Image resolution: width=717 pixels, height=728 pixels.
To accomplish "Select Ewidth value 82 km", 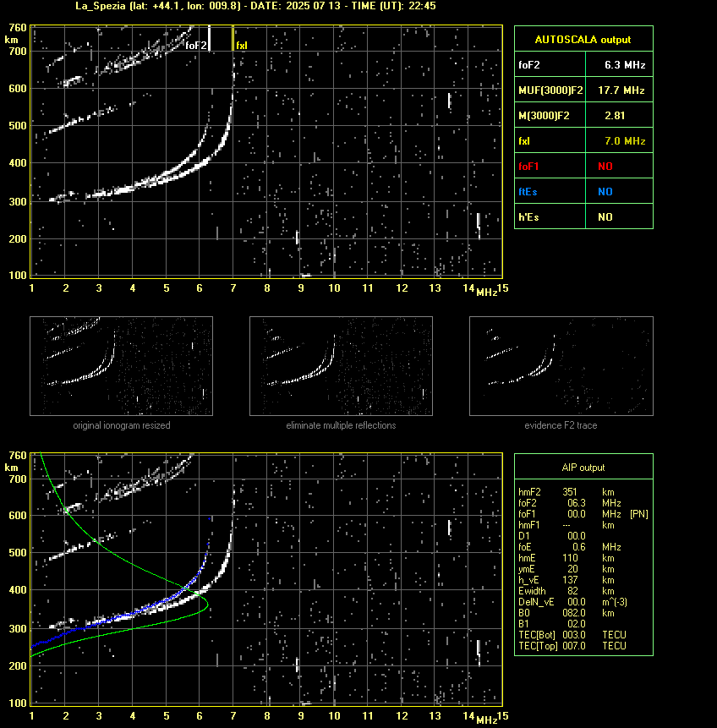I will point(591,591).
